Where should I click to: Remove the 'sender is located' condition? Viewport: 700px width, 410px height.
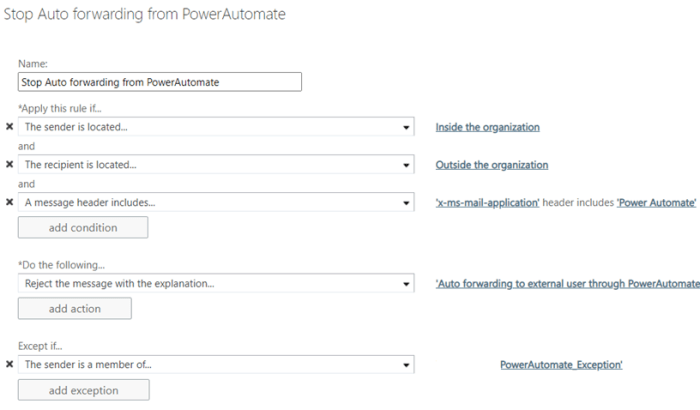[x=10, y=128]
